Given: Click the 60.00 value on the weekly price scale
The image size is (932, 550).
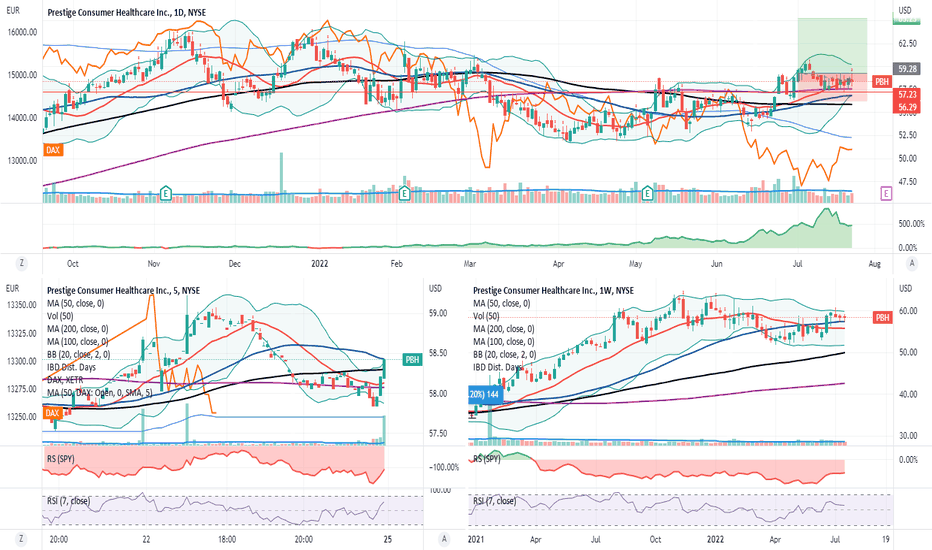Looking at the screenshot, I should 908,311.
